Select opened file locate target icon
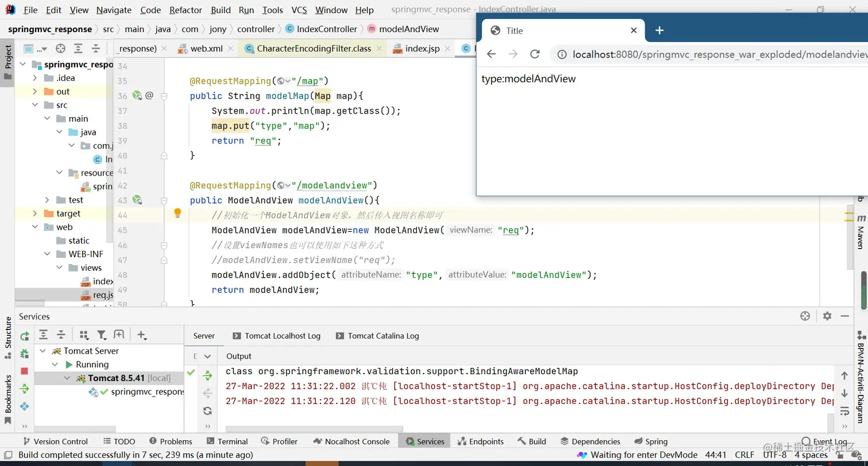 [x=60, y=48]
